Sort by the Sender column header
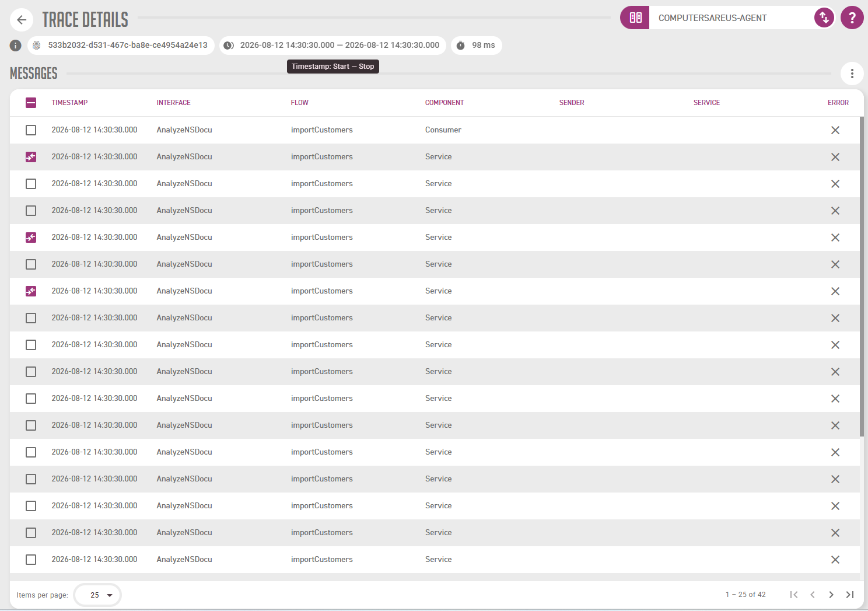Viewport: 868px width, 611px height. point(572,103)
